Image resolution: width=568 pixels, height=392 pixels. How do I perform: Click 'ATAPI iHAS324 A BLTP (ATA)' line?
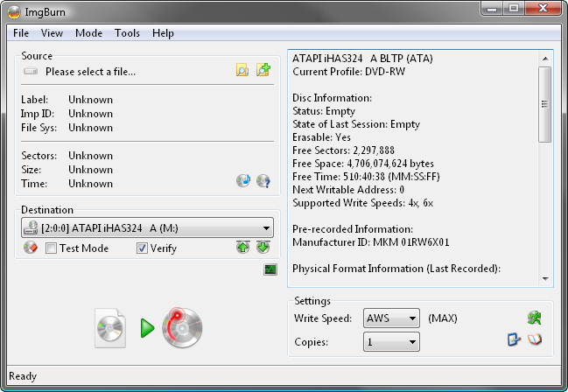click(362, 59)
